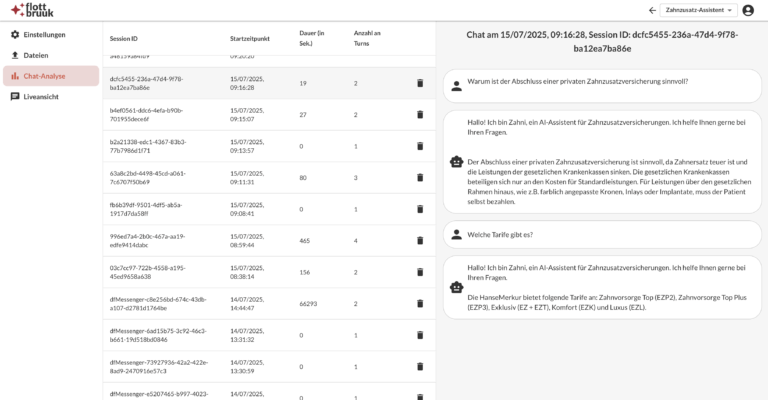Click the back arrow icon

coord(652,10)
